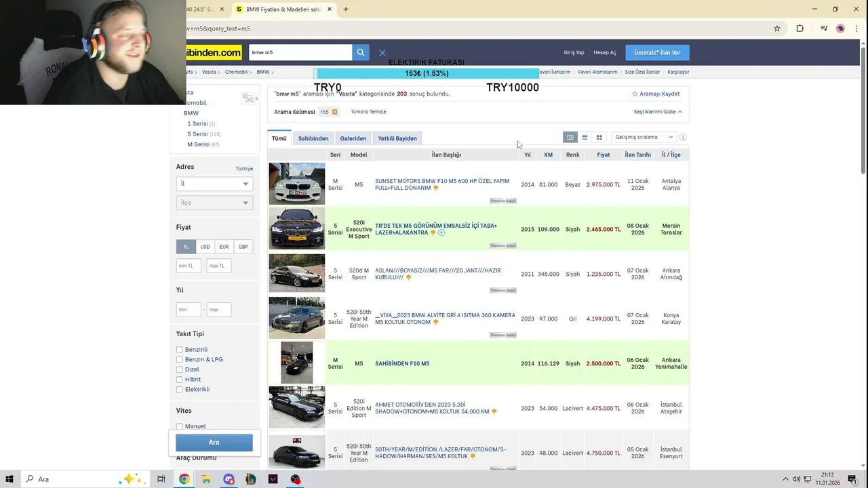Screen dimensions: 868x488
Task: Open SUNSET MOTORS BMW F10 M5 listing
Action: click(442, 184)
